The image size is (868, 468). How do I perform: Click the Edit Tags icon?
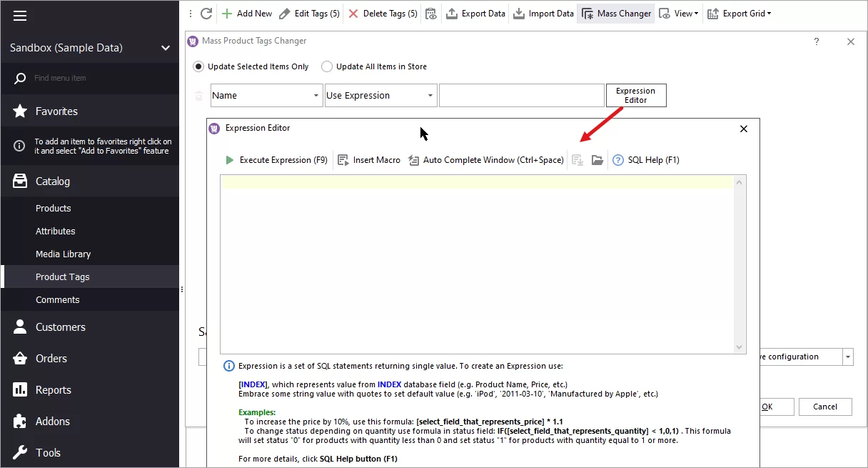point(284,13)
